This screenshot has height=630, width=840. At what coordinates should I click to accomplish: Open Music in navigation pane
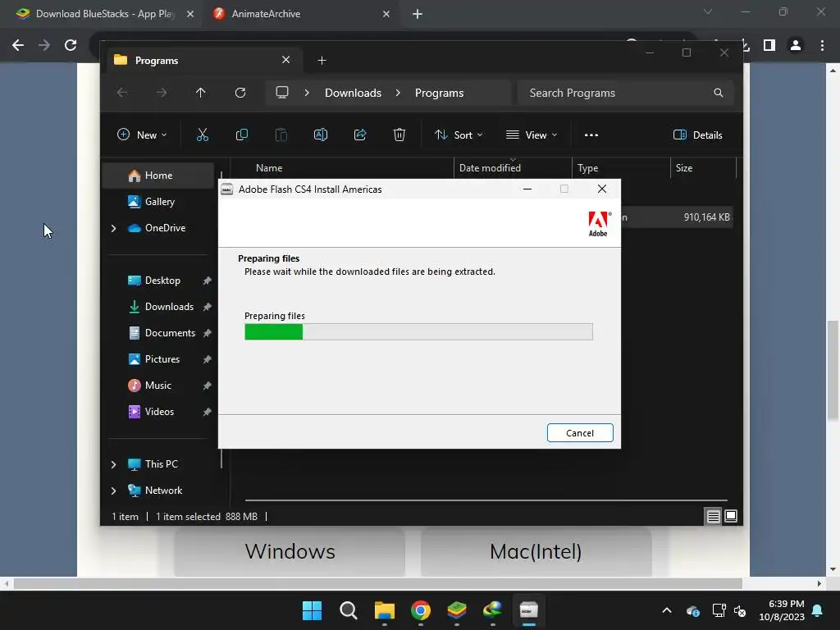tap(158, 386)
